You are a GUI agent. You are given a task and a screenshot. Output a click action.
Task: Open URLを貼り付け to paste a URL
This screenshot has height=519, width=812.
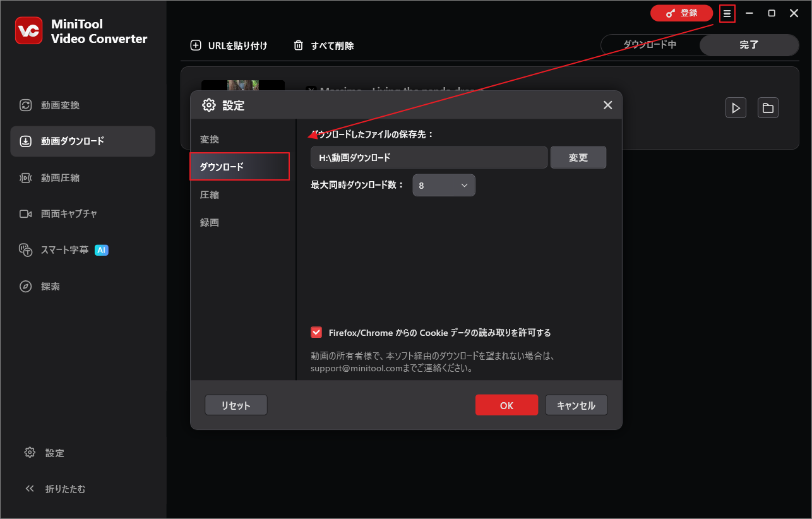click(x=230, y=45)
